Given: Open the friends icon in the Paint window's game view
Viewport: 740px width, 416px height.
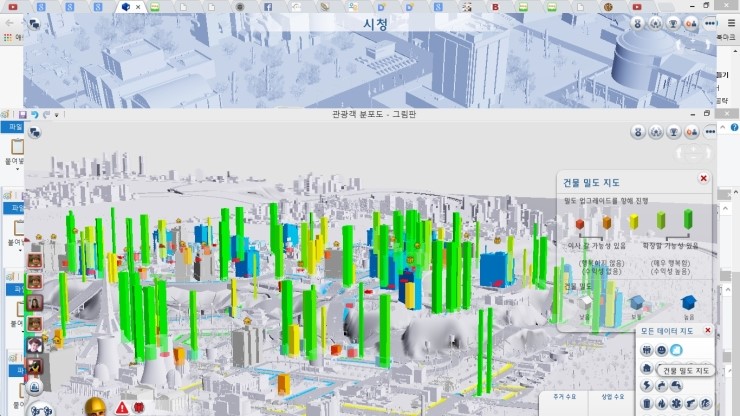Looking at the screenshot, I should pyautogui.click(x=691, y=132).
